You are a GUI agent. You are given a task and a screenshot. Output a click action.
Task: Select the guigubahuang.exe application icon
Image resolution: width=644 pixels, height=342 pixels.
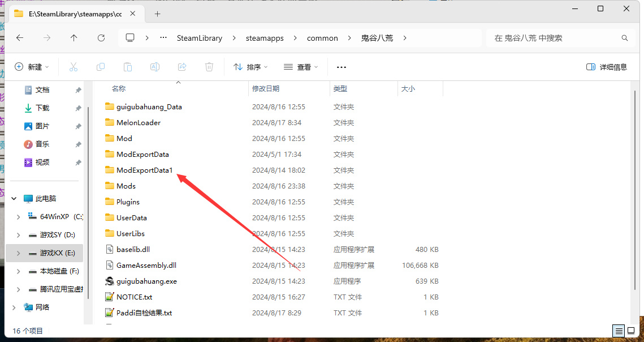click(x=109, y=281)
